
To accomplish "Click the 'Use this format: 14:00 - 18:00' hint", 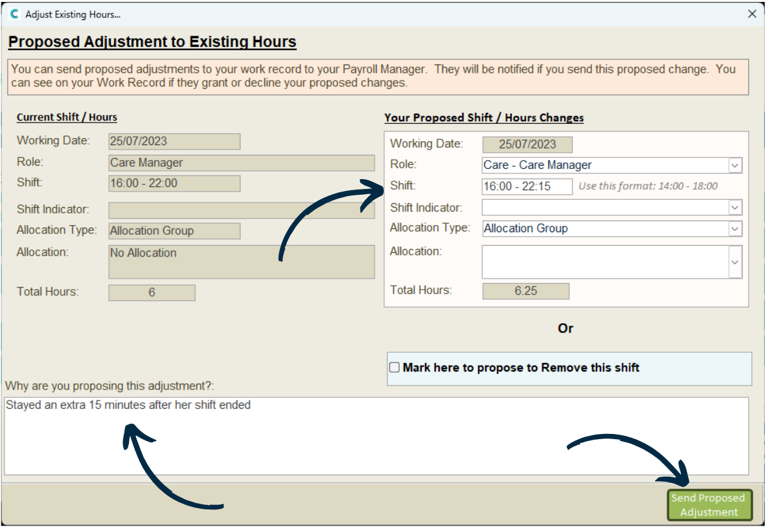I will 648,186.
